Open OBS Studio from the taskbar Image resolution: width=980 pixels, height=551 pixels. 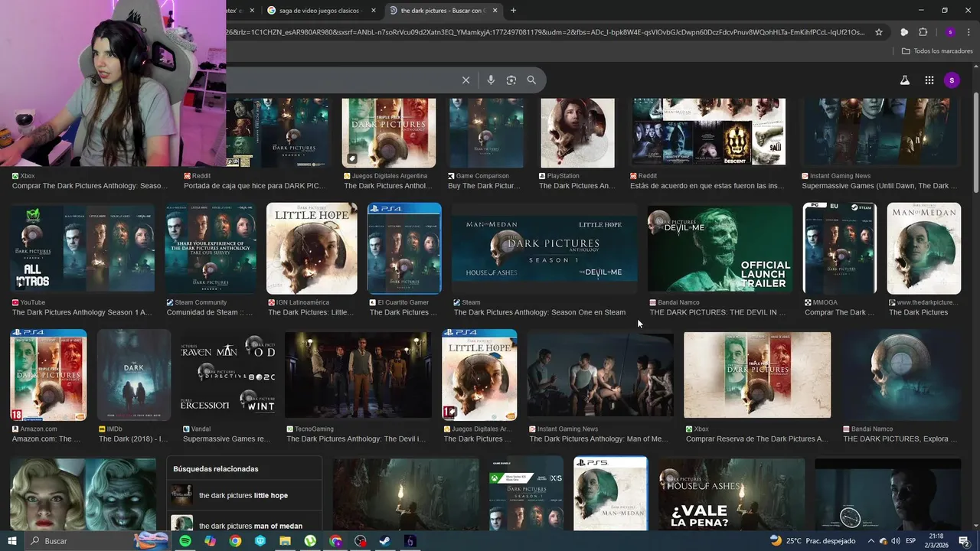[361, 541]
